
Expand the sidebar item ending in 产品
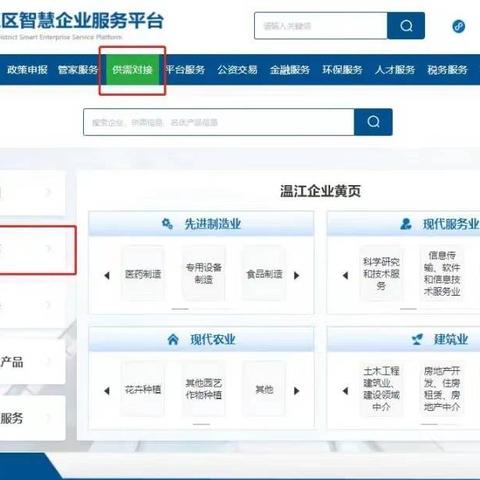[49, 361]
